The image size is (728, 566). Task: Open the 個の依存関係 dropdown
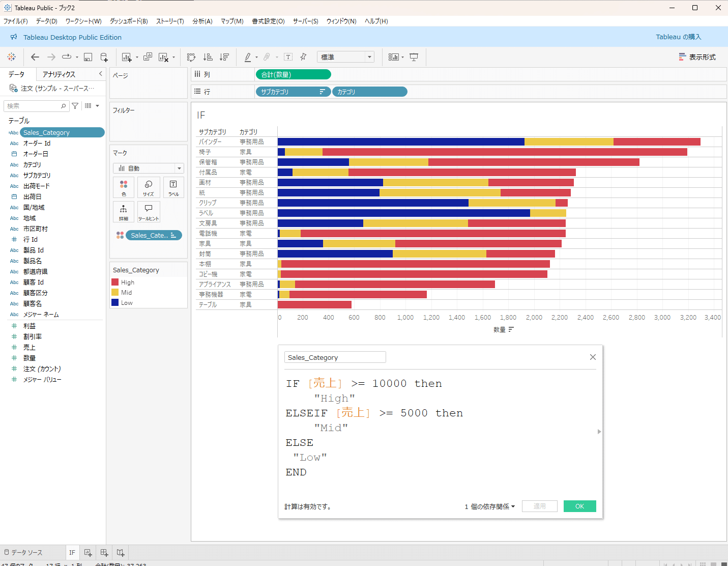490,506
